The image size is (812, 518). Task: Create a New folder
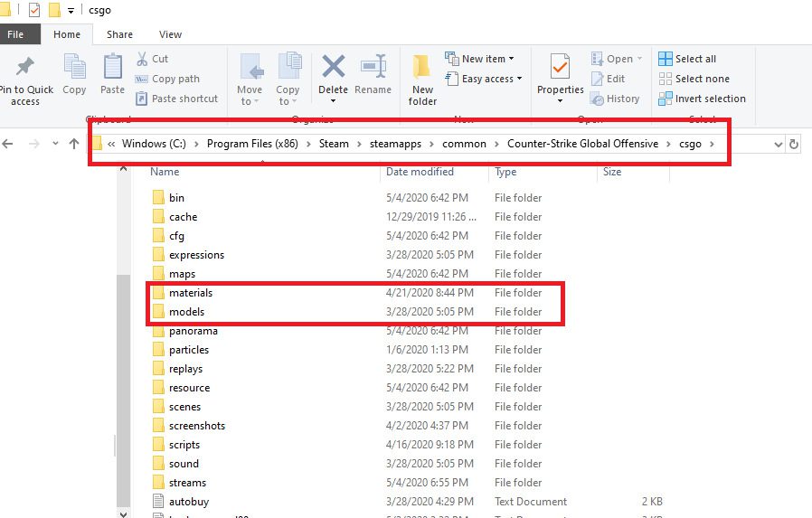pos(422,80)
